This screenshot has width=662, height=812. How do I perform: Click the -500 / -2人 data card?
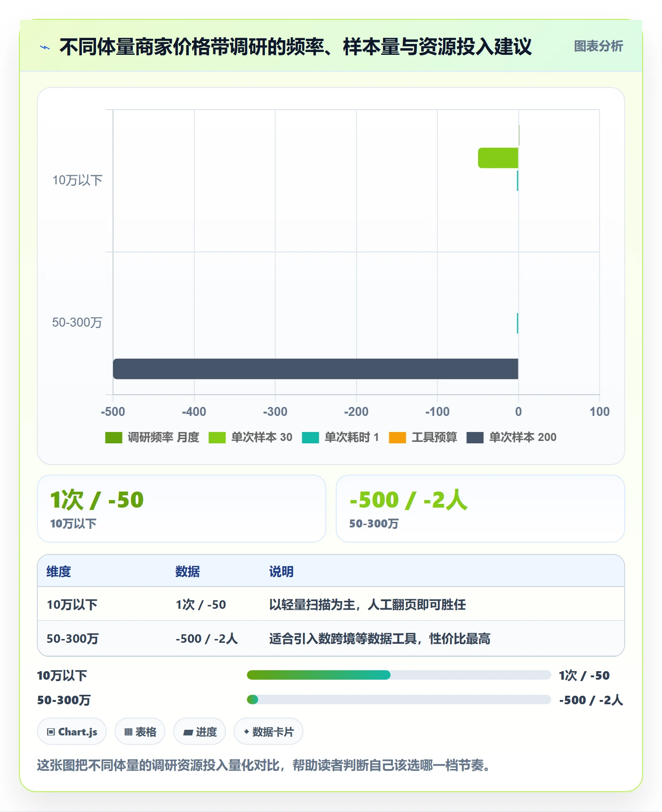tap(480, 509)
